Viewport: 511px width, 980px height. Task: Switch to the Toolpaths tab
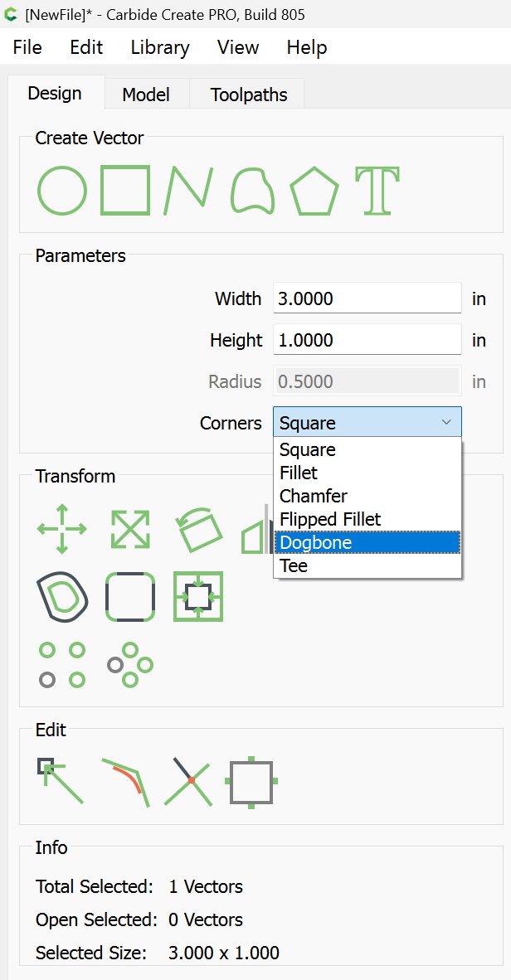pyautogui.click(x=248, y=95)
